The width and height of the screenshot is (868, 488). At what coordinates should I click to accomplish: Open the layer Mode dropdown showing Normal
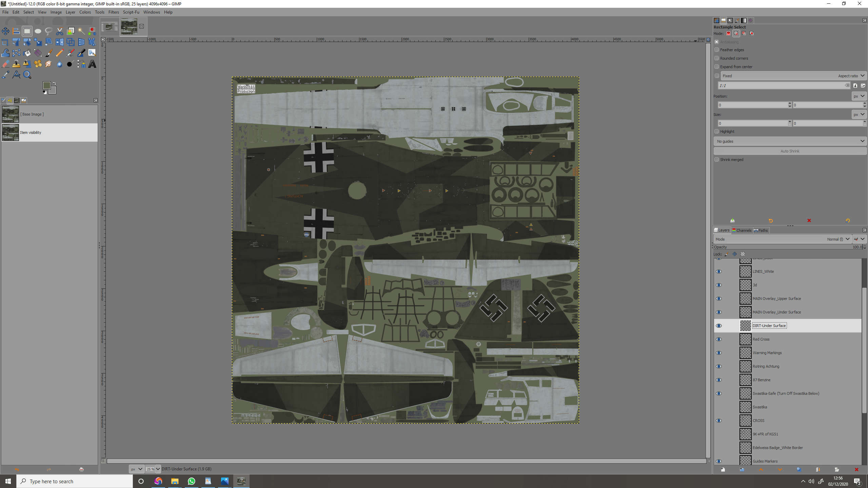[837, 239]
